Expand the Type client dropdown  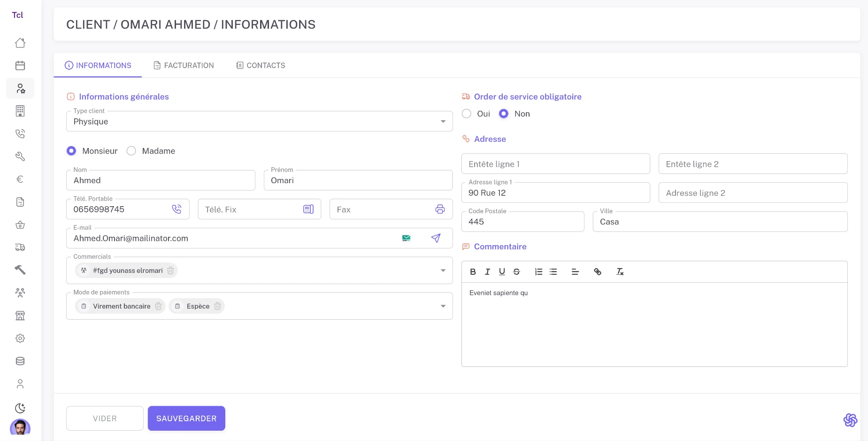tap(443, 122)
